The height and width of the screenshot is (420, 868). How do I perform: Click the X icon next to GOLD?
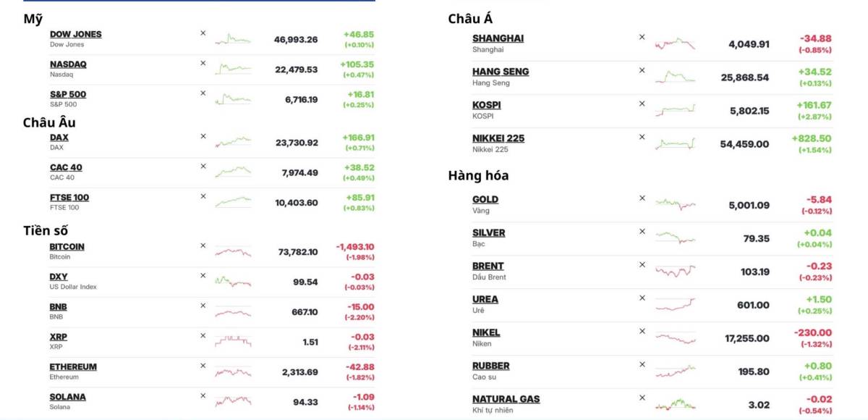click(x=642, y=198)
